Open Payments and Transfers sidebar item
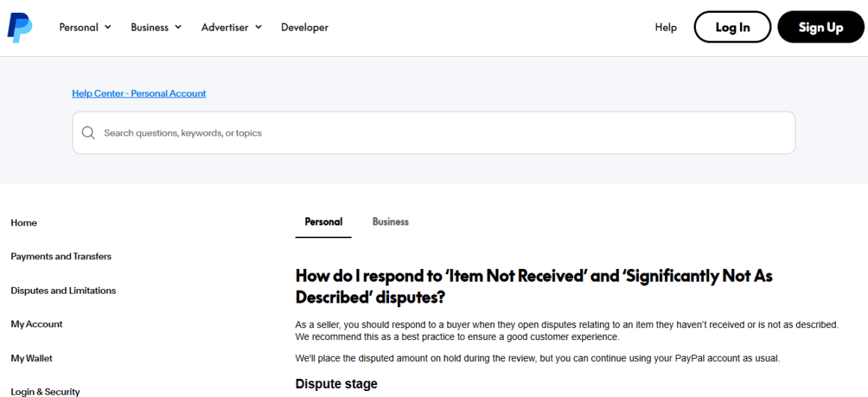 pyautogui.click(x=61, y=257)
